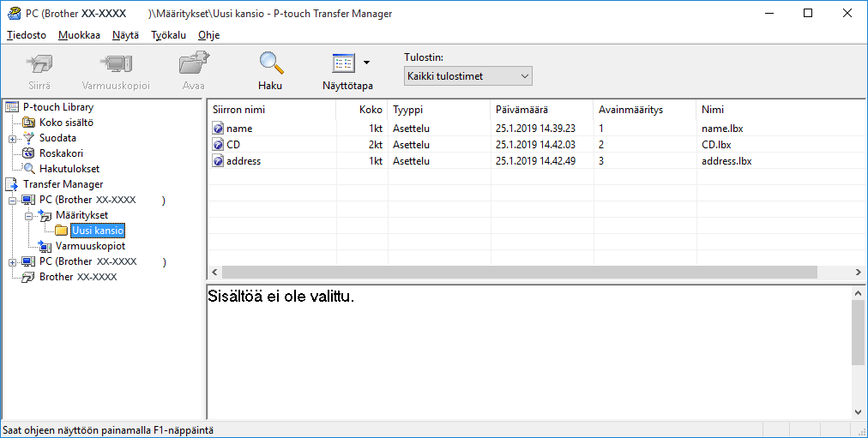Image resolution: width=868 pixels, height=438 pixels.
Task: Click date 25.1.2019 14.42.03 cell
Action: click(x=535, y=145)
